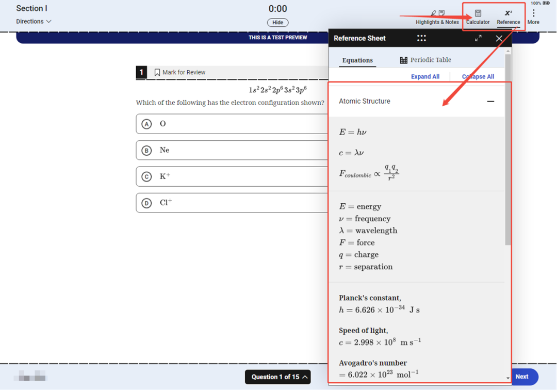This screenshot has height=392, width=557.
Task: Expand Reference Sheet to full size
Action: [478, 38]
